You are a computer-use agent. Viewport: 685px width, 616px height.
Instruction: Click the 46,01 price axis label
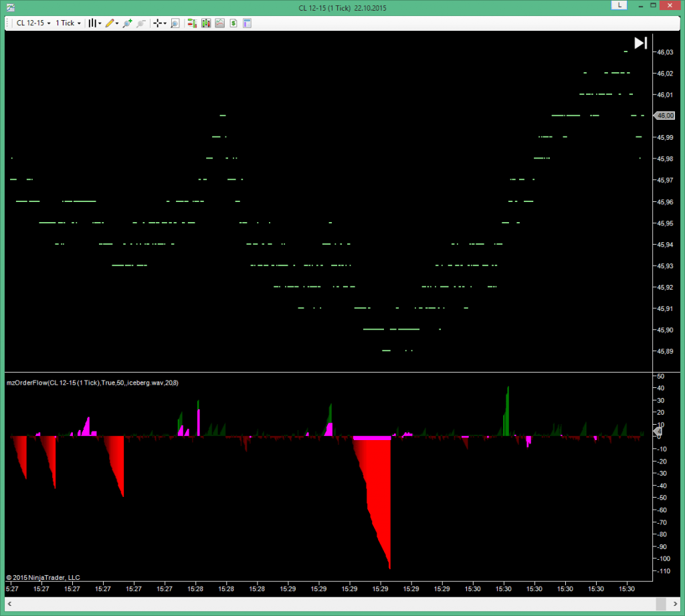click(666, 95)
